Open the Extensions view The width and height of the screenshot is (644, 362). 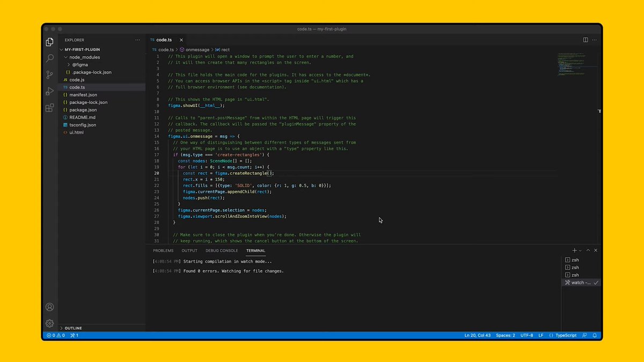pos(49,108)
